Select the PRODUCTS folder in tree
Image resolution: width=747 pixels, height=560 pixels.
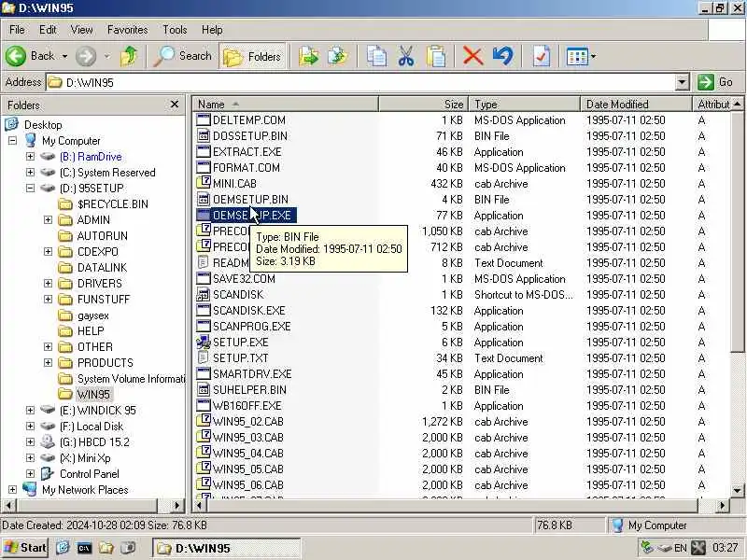(106, 363)
